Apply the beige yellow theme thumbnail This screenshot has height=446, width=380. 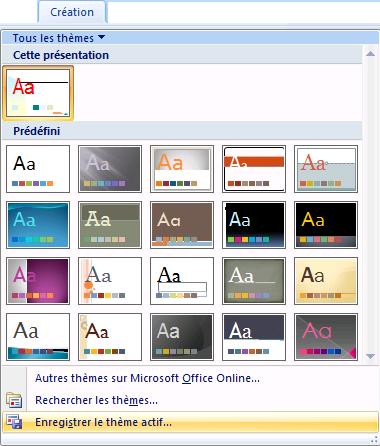click(x=326, y=281)
